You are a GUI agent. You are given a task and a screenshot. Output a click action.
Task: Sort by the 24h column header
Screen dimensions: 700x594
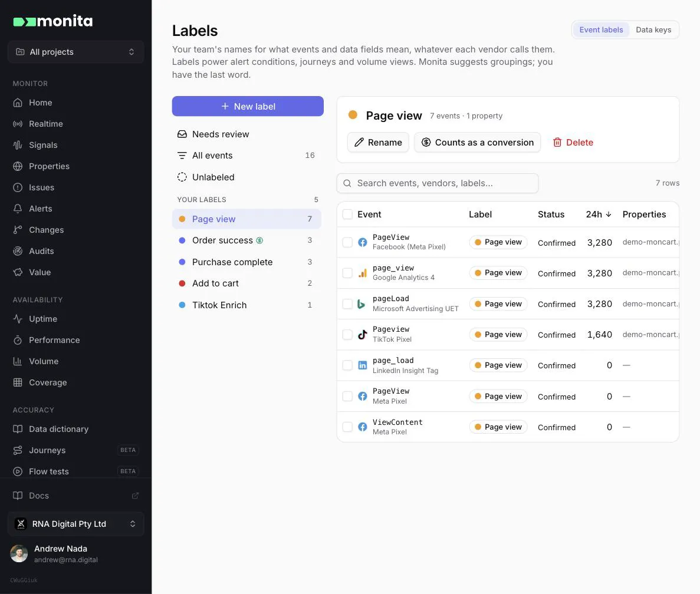(598, 214)
